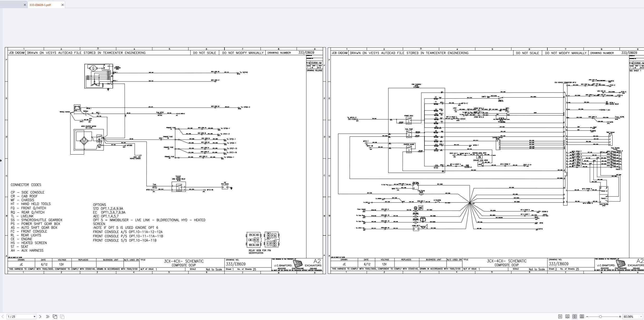Click the HORN MF17 symbol on sheet 2

[x=416, y=229]
